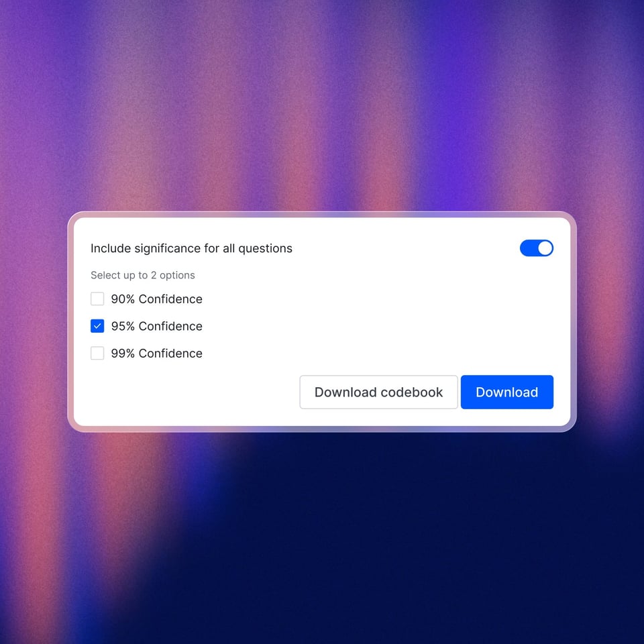
Task: Click the white knob of the toggle switch
Action: (545, 248)
